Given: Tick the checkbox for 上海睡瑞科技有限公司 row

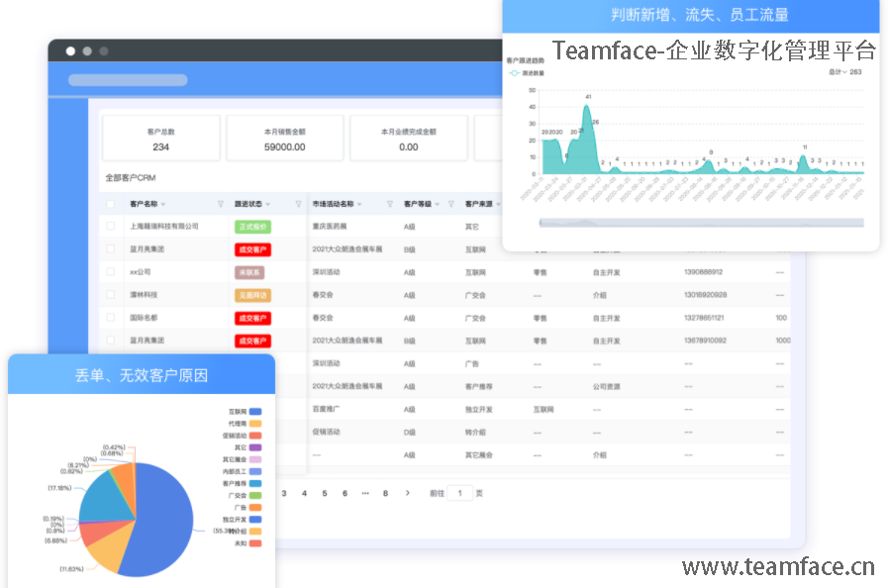Looking at the screenshot, I should click(x=111, y=227).
